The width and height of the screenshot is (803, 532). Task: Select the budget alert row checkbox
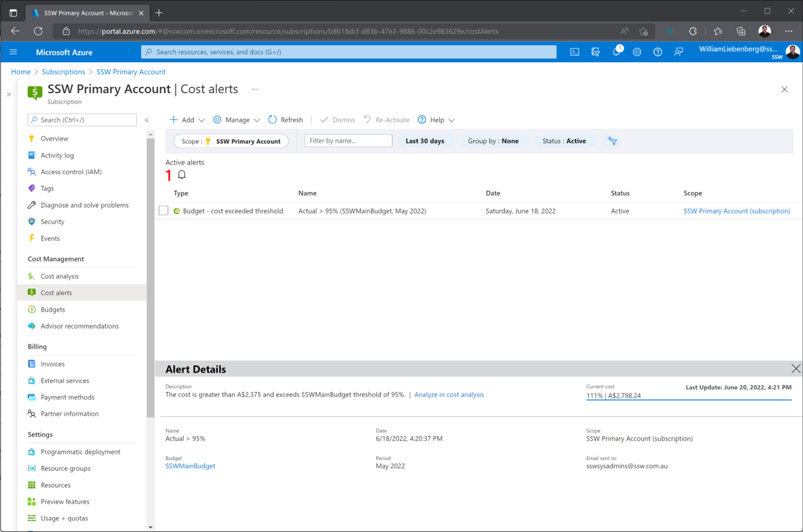(x=163, y=211)
